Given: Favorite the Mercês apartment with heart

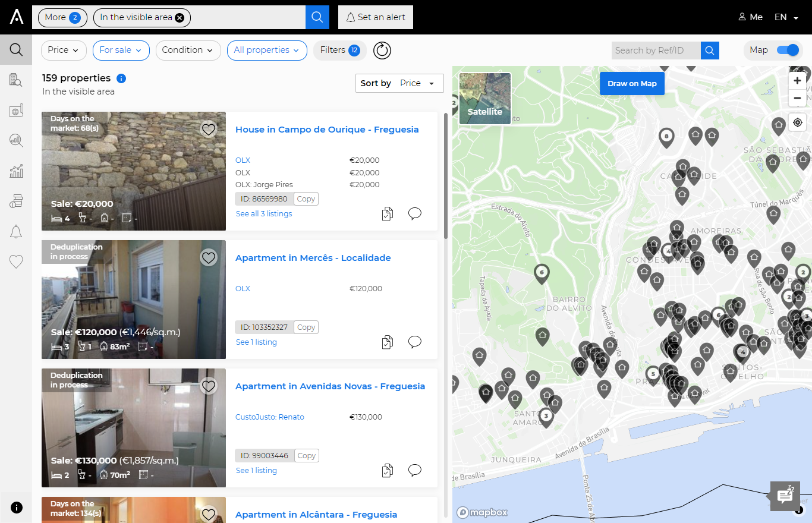Looking at the screenshot, I should tap(208, 258).
